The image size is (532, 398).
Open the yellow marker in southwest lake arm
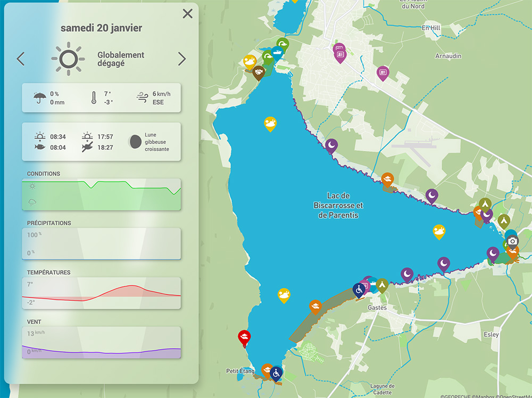point(284,295)
